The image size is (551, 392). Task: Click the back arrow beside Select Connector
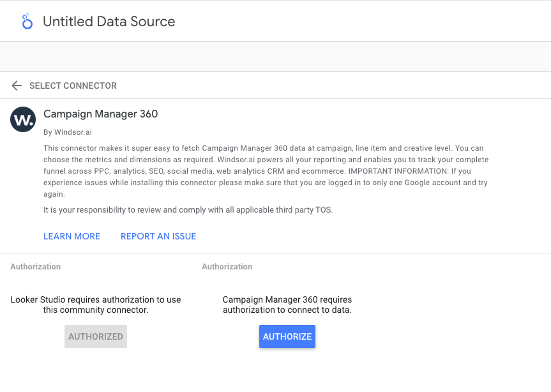[x=17, y=86]
